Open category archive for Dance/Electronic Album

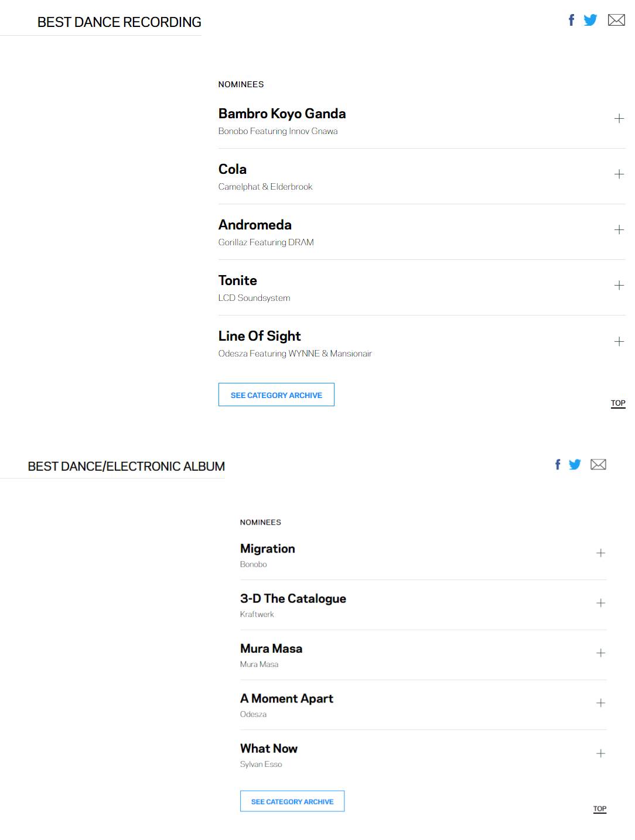(x=292, y=801)
